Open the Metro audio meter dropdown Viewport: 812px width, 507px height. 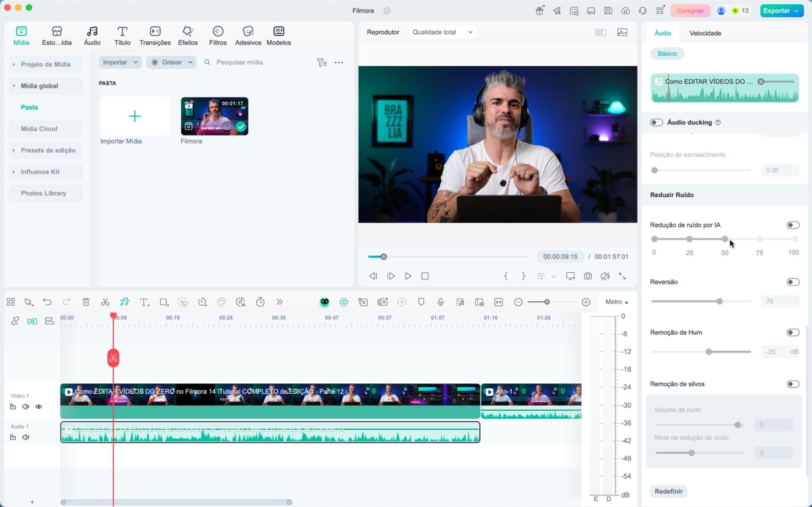click(x=617, y=302)
